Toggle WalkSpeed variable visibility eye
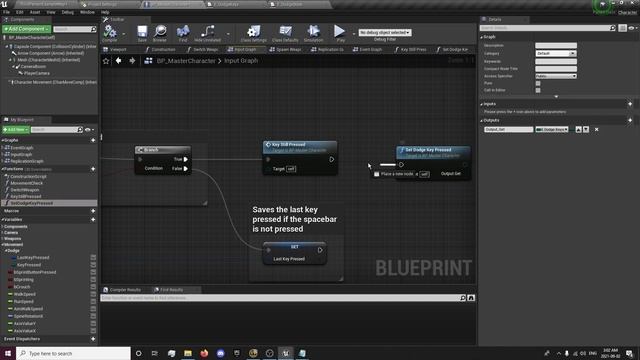Screen dimensions: 640x360 93,294
